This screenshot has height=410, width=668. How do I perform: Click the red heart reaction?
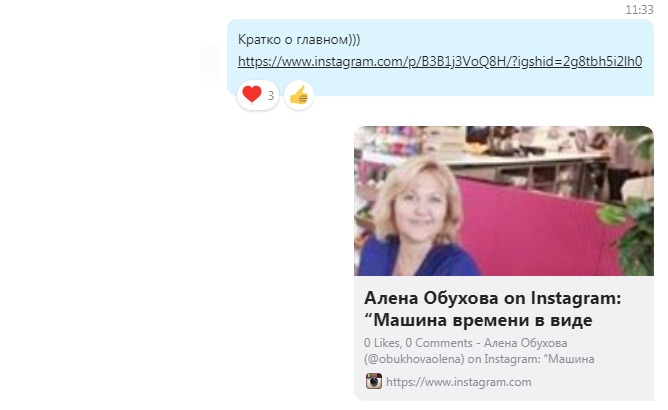(x=251, y=94)
